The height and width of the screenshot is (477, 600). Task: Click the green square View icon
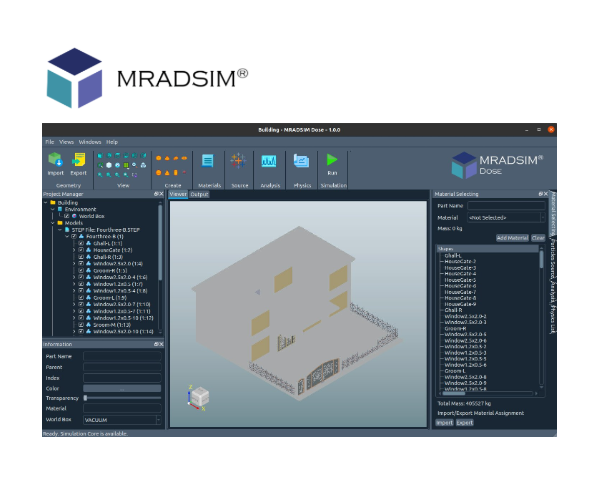pos(126,165)
